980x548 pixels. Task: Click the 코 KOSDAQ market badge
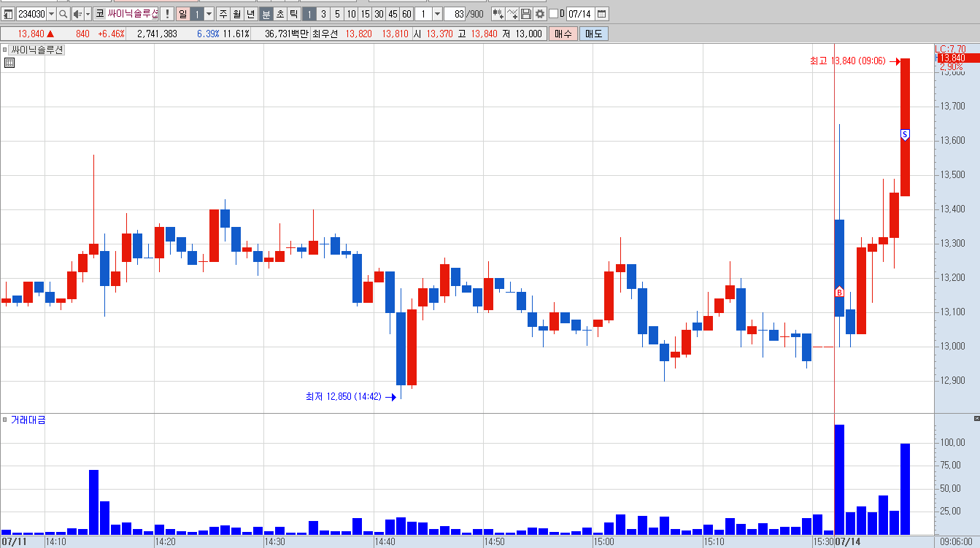[x=99, y=14]
